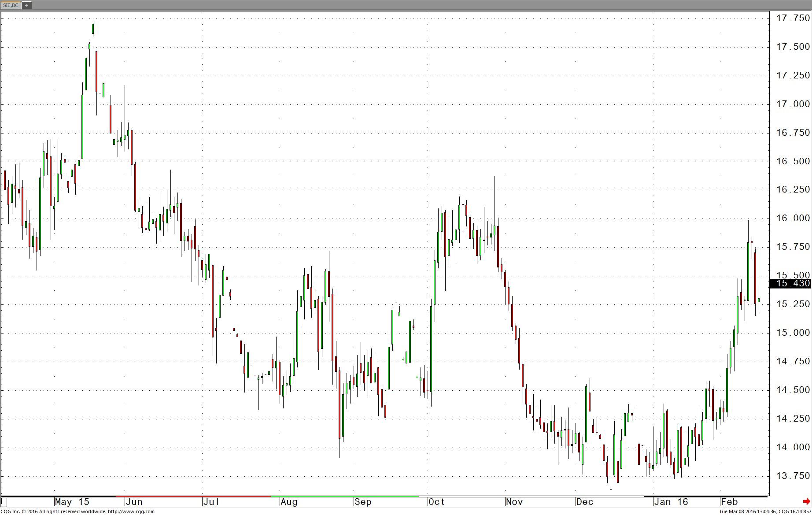
Task: Click the 17.750 price axis label
Action: click(793, 18)
